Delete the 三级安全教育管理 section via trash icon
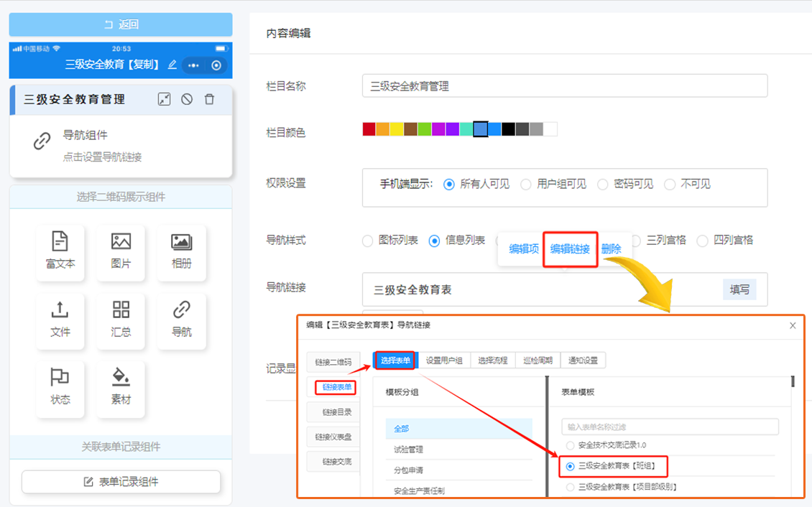The width and height of the screenshot is (812, 507). 209,100
